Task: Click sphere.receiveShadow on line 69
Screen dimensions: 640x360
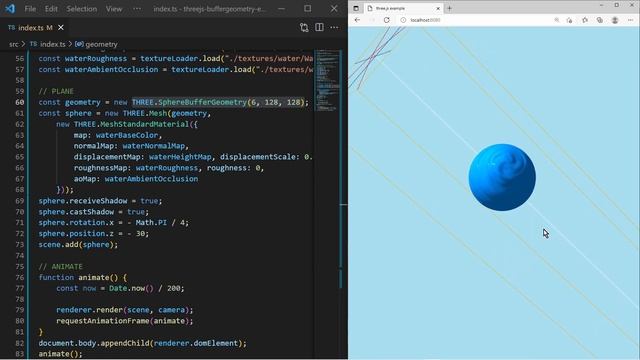Action: 83,201
